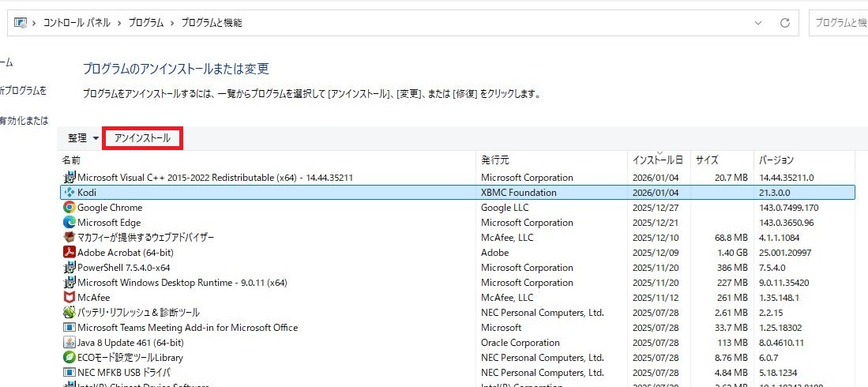868x387 pixels.
Task: Open the 整理 dropdown menu
Action: click(83, 138)
